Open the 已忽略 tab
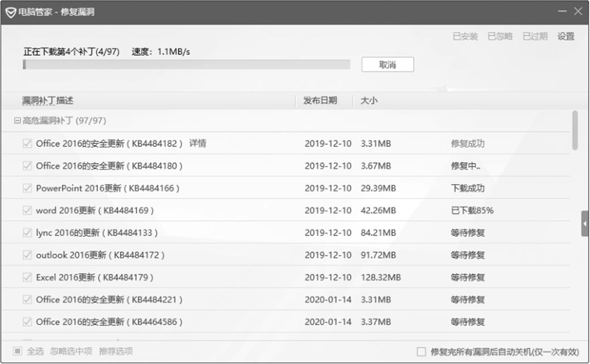 point(500,36)
